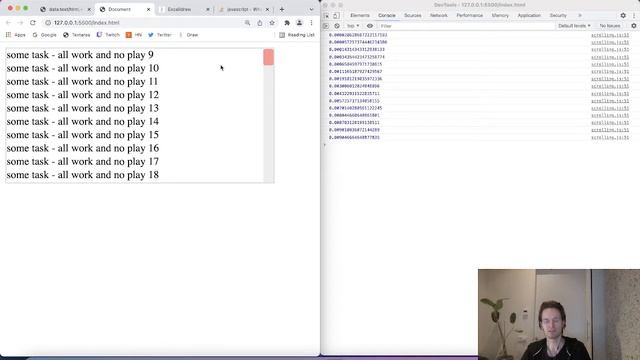This screenshot has width=640, height=360.
Task: Open the zoom magnifier in address bar
Action: tap(247, 23)
